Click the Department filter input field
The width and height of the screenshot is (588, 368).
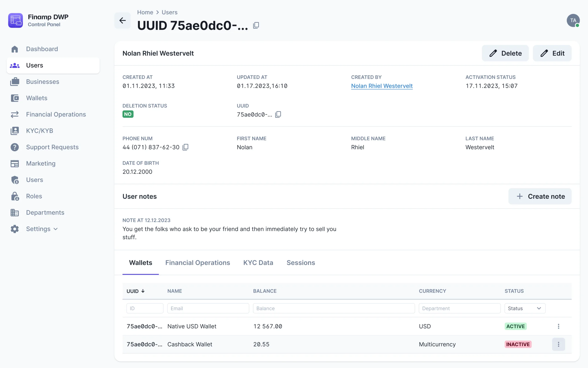[x=459, y=308]
